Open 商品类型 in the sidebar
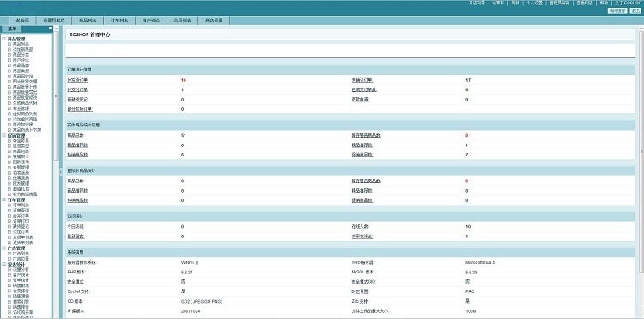The height and width of the screenshot is (319, 644). [x=21, y=71]
